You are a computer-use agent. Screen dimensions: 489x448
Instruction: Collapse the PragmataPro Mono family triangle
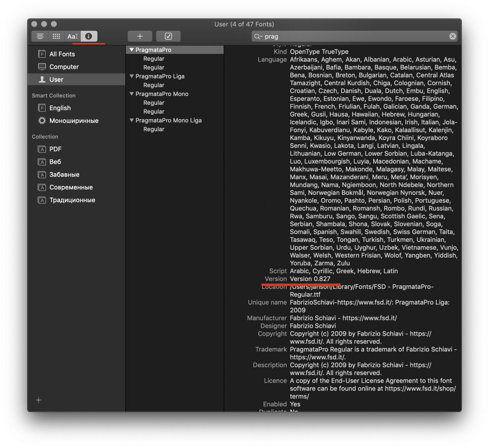(x=131, y=94)
